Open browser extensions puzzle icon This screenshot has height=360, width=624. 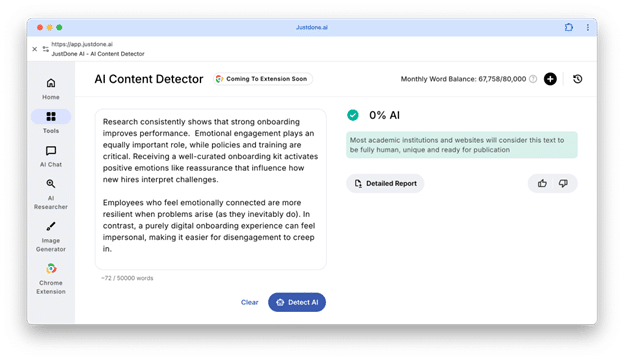[x=569, y=27]
